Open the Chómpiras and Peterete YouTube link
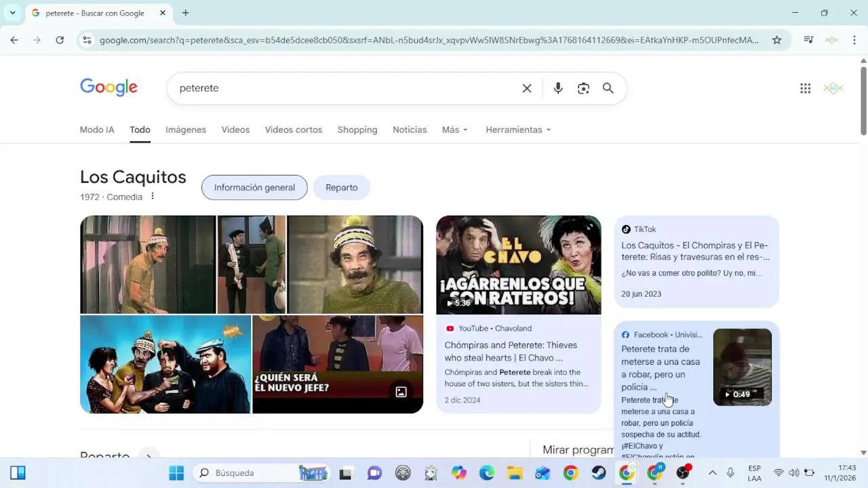868x488 pixels. [x=511, y=351]
